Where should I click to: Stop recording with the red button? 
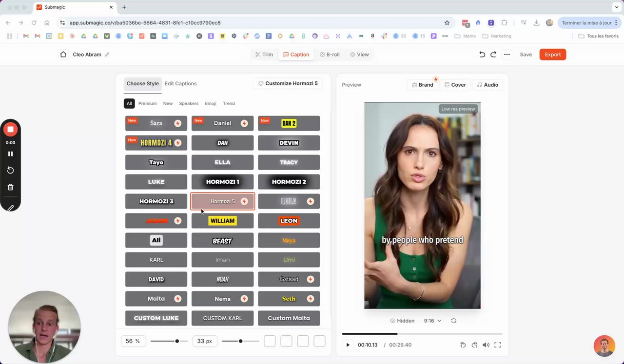pyautogui.click(x=10, y=130)
